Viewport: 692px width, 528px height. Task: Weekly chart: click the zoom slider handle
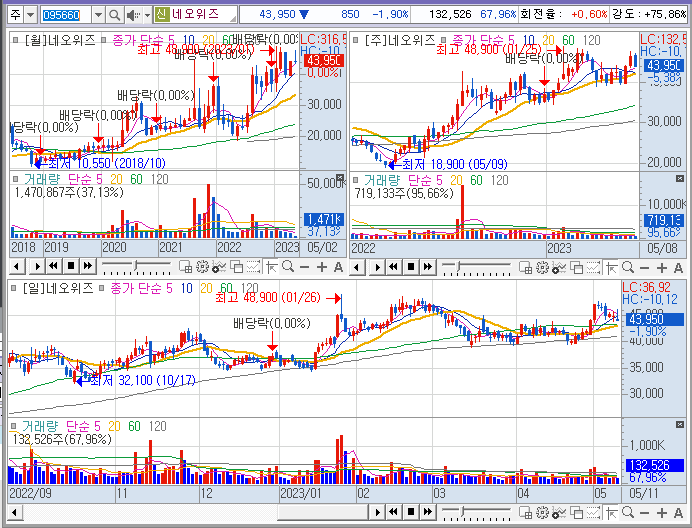pos(459,266)
